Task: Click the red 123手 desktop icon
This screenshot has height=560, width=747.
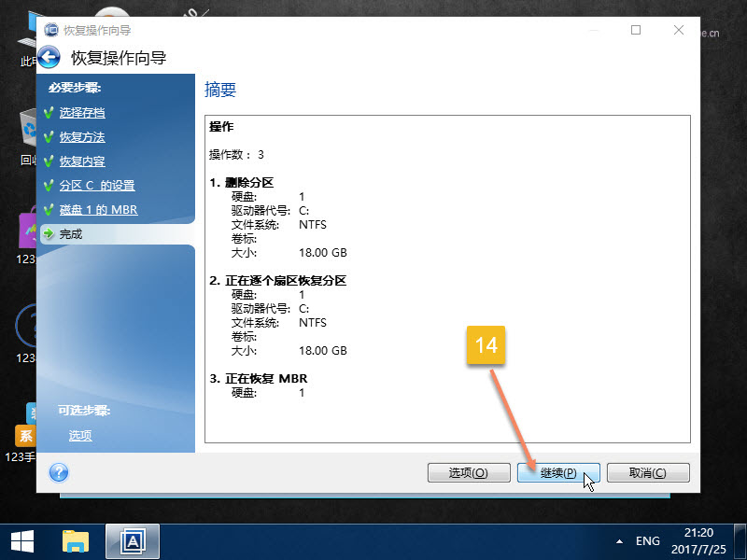Action: pyautogui.click(x=25, y=435)
